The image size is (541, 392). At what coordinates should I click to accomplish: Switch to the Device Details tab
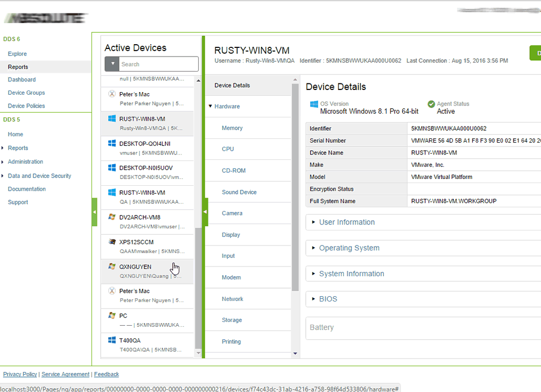pyautogui.click(x=233, y=85)
